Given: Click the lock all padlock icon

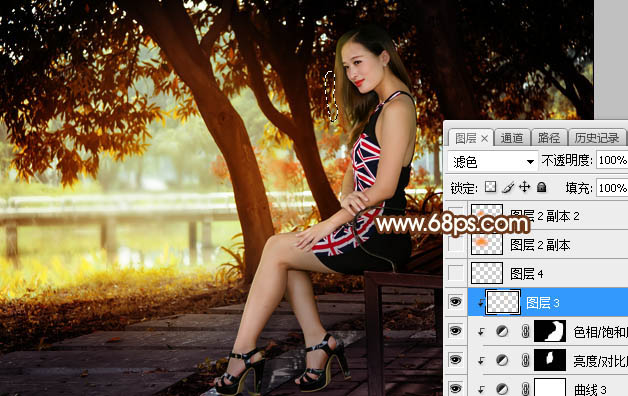Looking at the screenshot, I should (541, 187).
